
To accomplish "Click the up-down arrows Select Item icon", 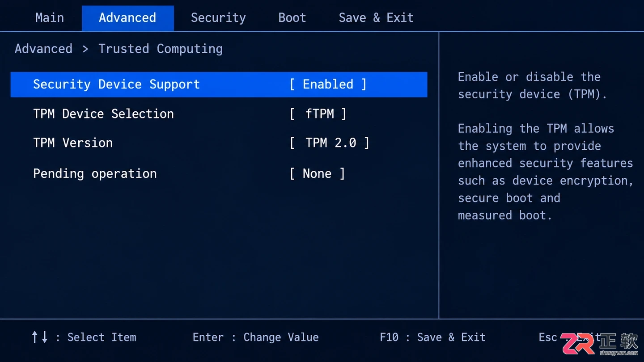I will (x=40, y=337).
